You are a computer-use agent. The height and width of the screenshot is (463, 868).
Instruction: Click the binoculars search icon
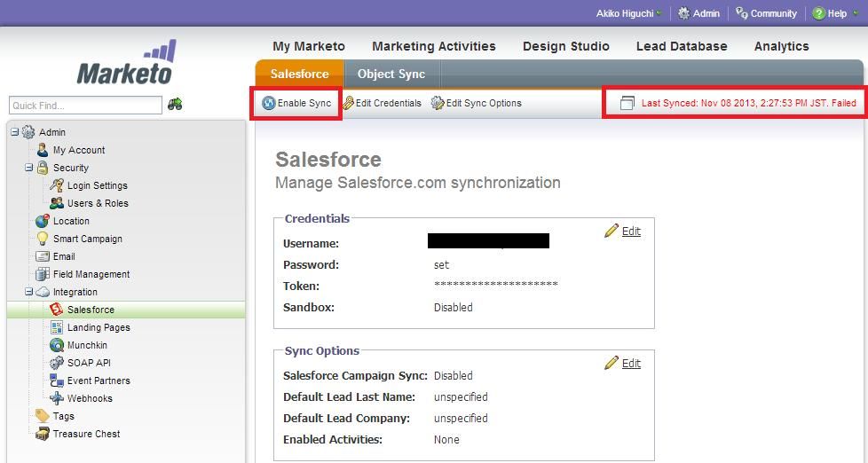tap(175, 105)
